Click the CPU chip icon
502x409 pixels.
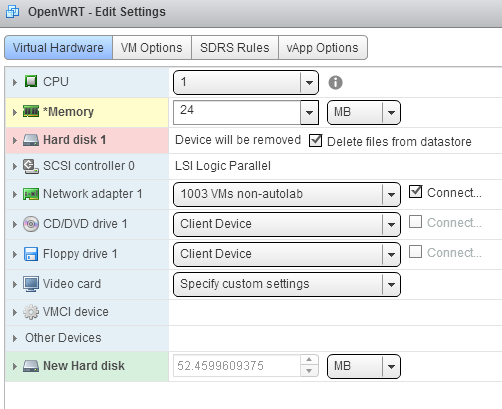coord(31,81)
